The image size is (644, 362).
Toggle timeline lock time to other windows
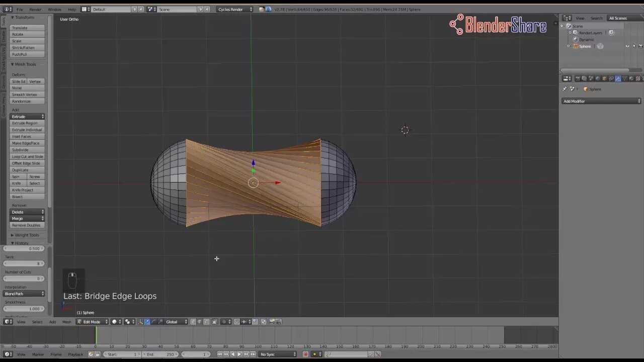[x=98, y=354]
